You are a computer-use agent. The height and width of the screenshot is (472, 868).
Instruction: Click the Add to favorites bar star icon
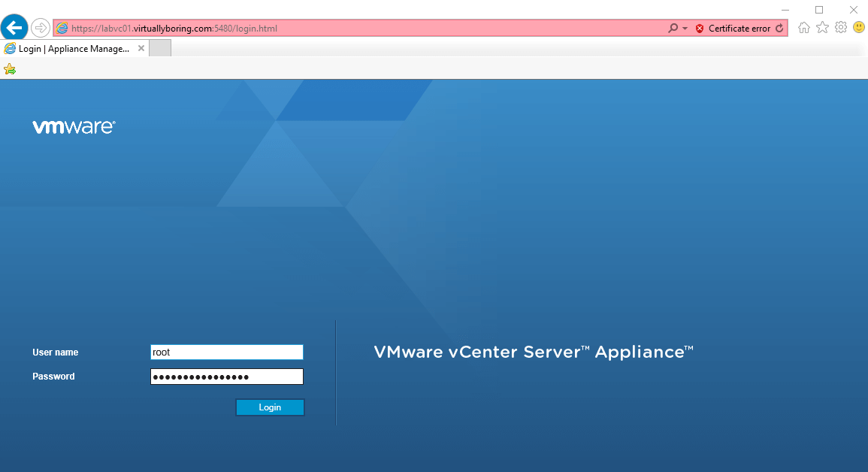tap(10, 69)
